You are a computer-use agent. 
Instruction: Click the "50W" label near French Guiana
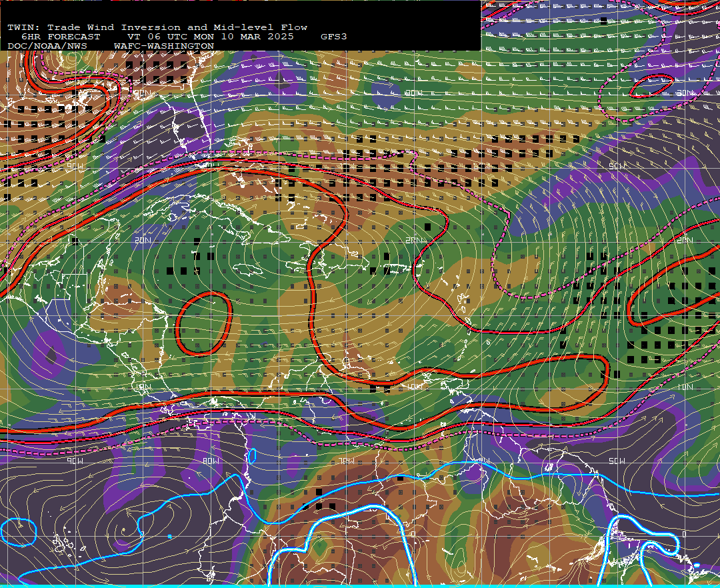pyautogui.click(x=617, y=461)
